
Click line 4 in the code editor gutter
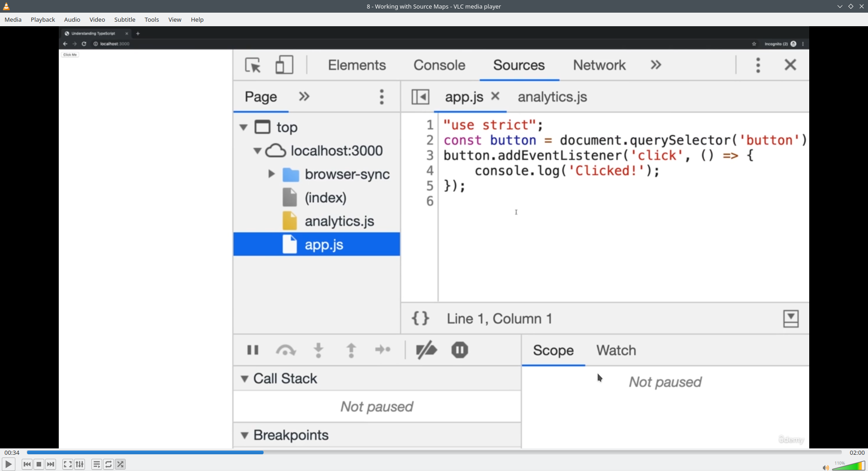coord(430,171)
